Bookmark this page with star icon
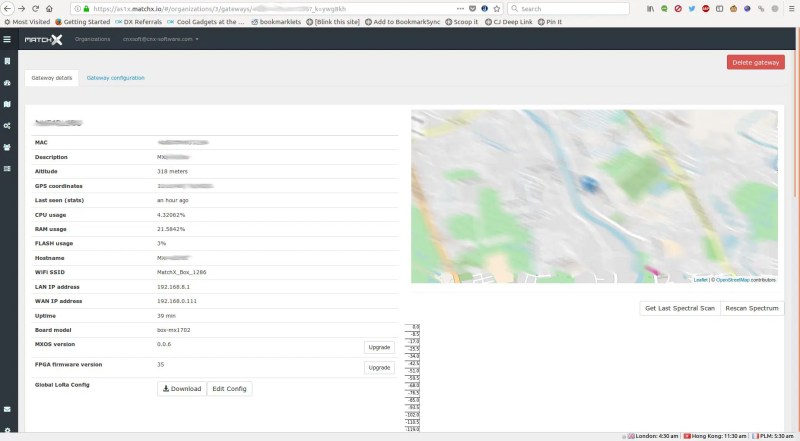 tap(496, 8)
